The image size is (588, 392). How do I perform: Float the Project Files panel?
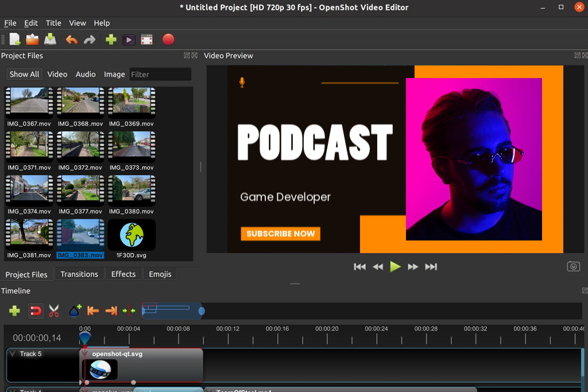click(x=187, y=55)
